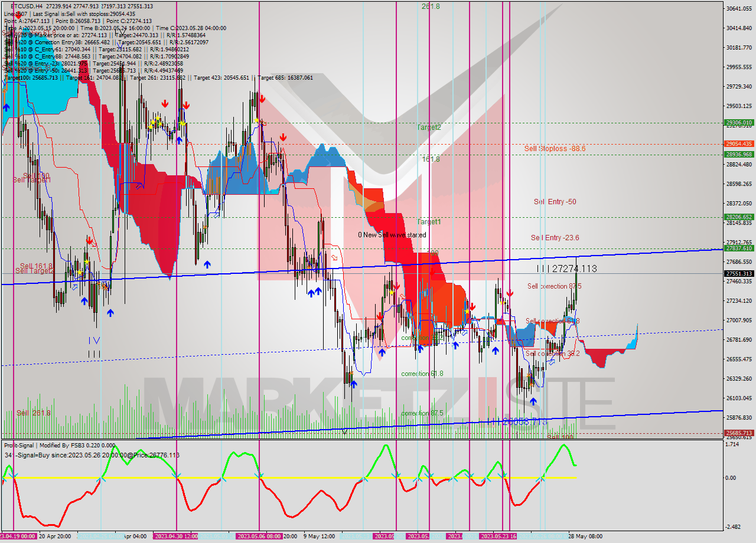
Task: Click the green 'Target1' label
Action: click(429, 222)
